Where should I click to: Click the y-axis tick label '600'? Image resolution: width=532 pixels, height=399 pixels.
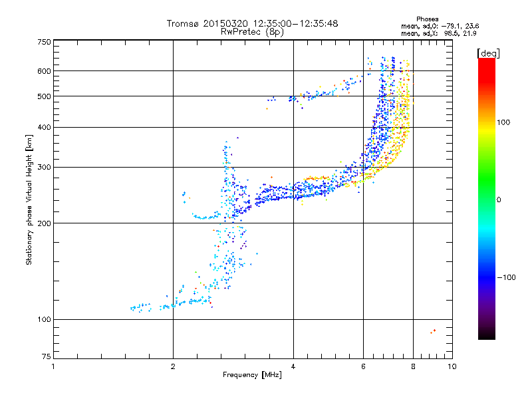pyautogui.click(x=44, y=71)
